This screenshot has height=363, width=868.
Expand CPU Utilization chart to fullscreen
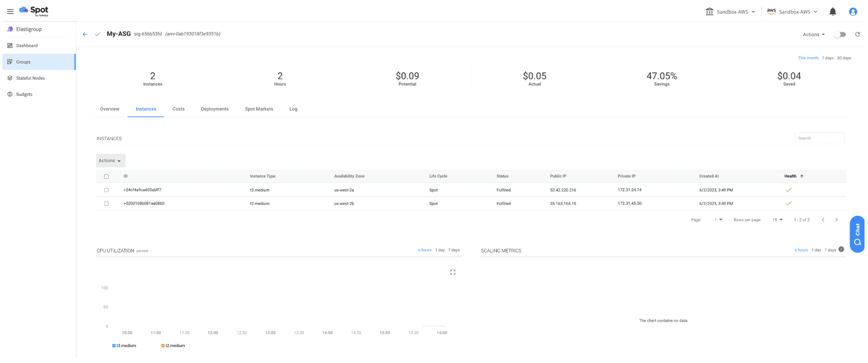(x=453, y=272)
